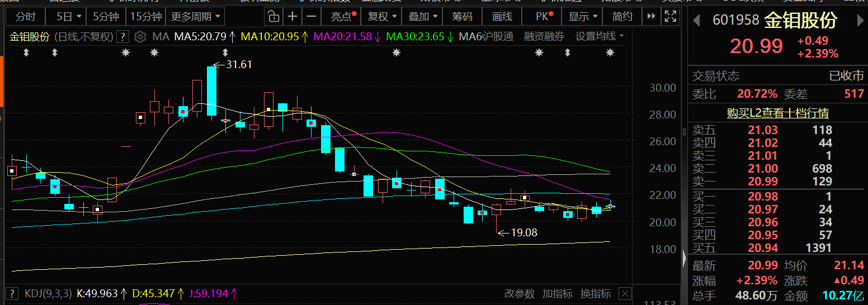The width and height of the screenshot is (868, 305).
Task: Click the 均价 21.14 value
Action: [848, 265]
